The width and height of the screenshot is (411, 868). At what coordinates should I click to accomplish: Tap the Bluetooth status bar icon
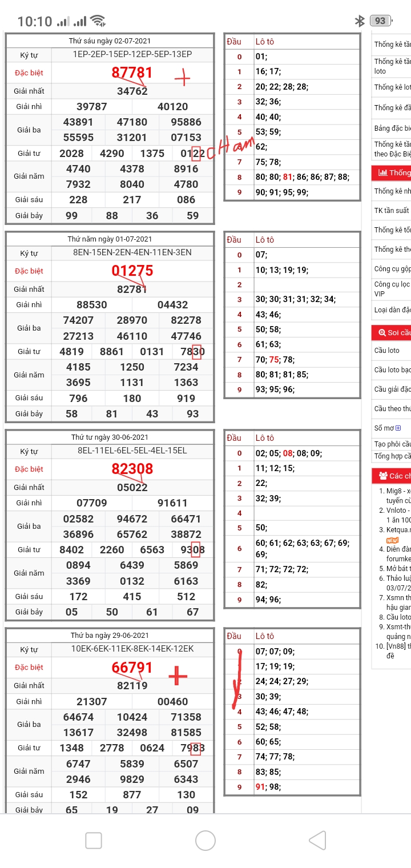pyautogui.click(x=360, y=21)
